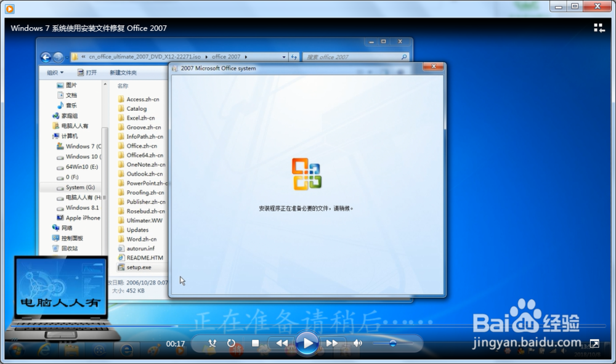Expand arrow after the iso breadcrumb
Screen dimensions: 616x364
(206, 57)
